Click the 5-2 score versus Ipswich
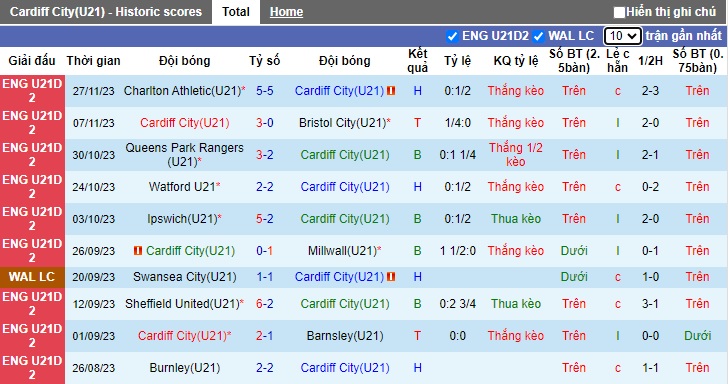Screen dimensions: 728x384 265,219
